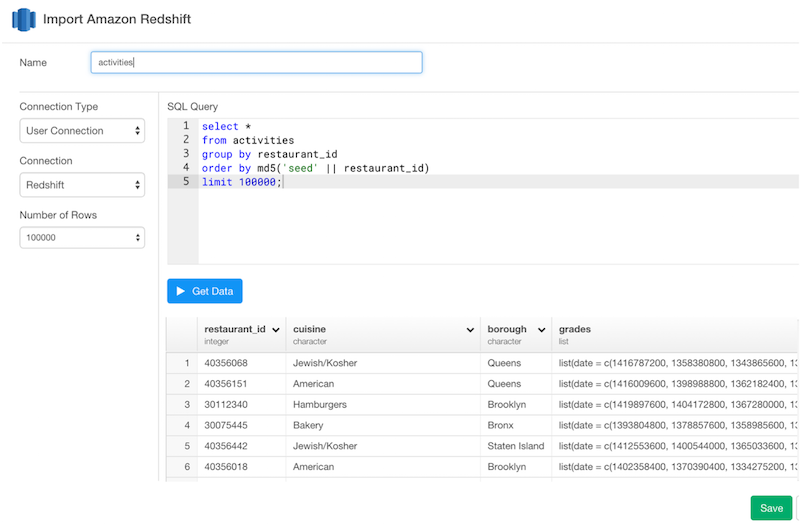800x526 pixels.
Task: Open the cuisine column menu arrow
Action: [x=470, y=330]
